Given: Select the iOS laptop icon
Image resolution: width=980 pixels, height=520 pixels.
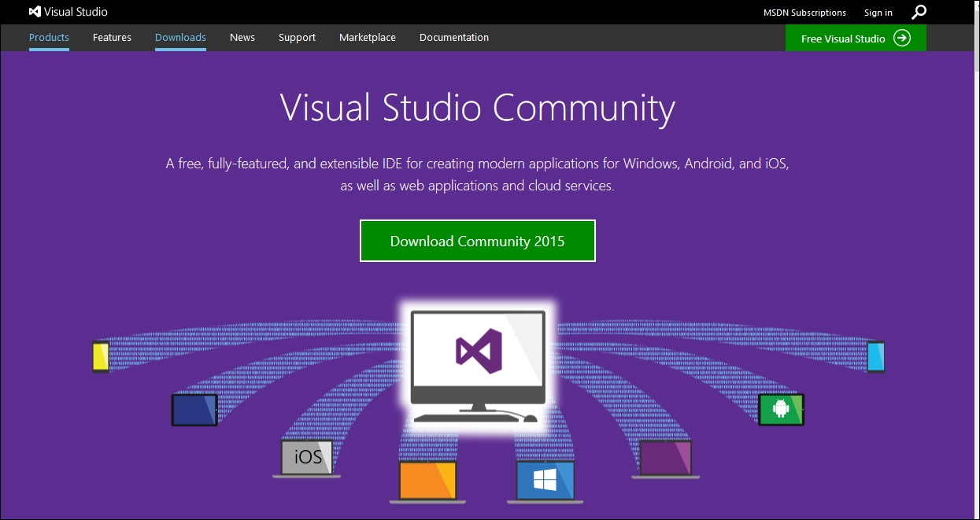Looking at the screenshot, I should 308,457.
